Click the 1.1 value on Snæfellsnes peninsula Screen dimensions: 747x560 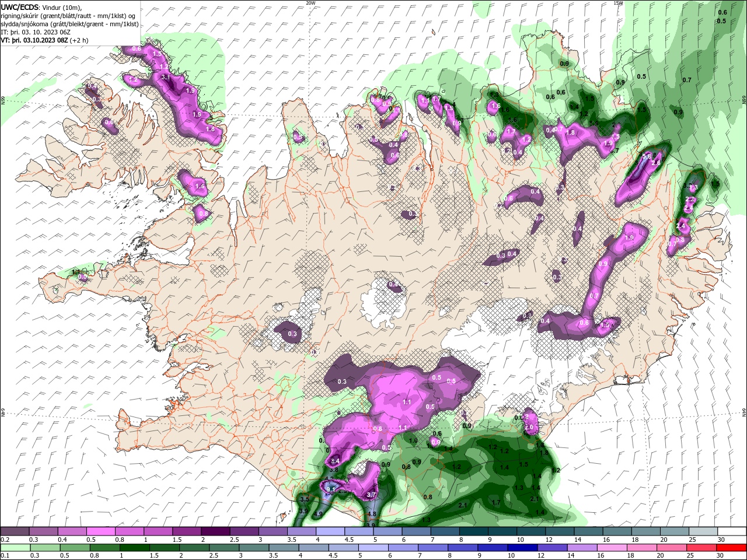[x=76, y=272]
